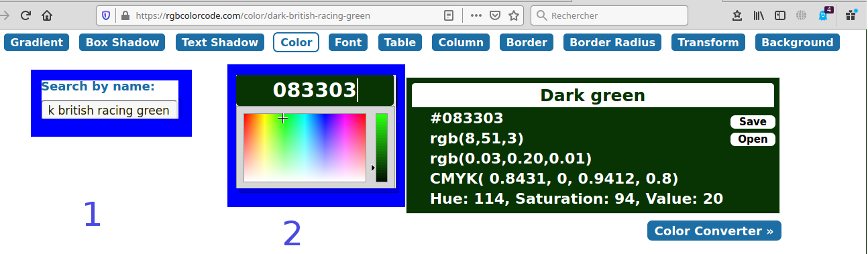
Task: Select the Color tab
Action: pos(296,42)
